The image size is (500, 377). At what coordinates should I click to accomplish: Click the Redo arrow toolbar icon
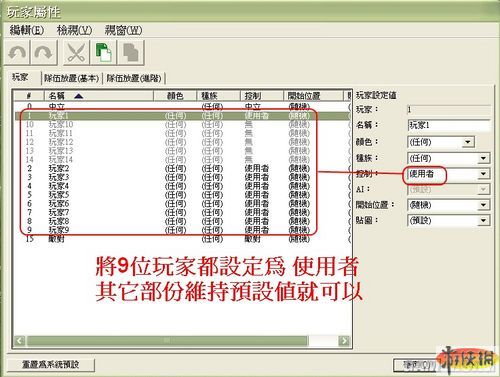[44, 53]
